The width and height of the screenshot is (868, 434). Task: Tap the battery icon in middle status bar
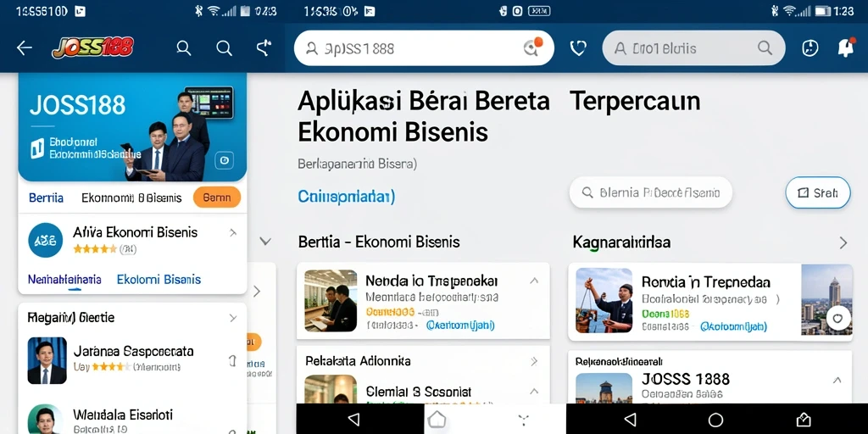[x=538, y=10]
